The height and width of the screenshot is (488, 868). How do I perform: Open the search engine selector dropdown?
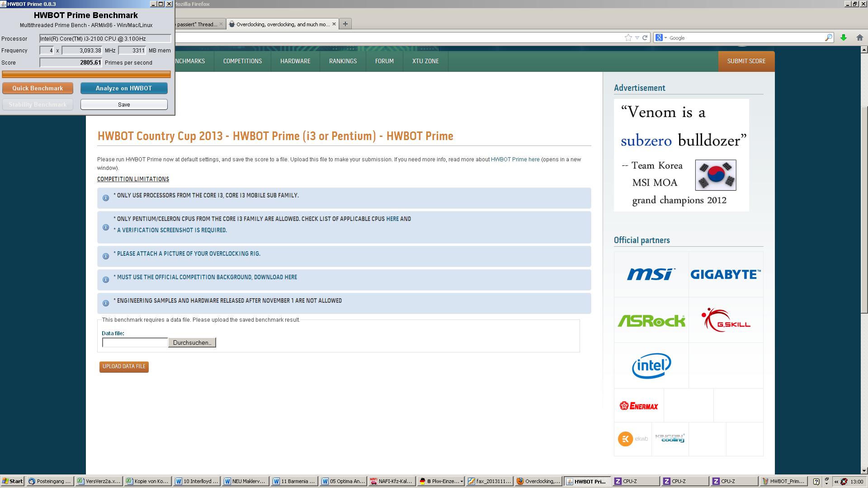point(661,38)
